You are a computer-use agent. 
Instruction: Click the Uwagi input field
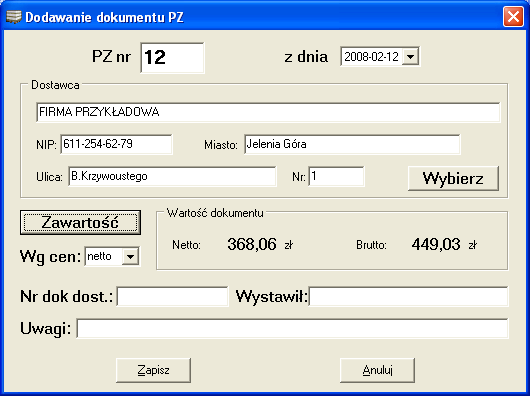(x=292, y=328)
